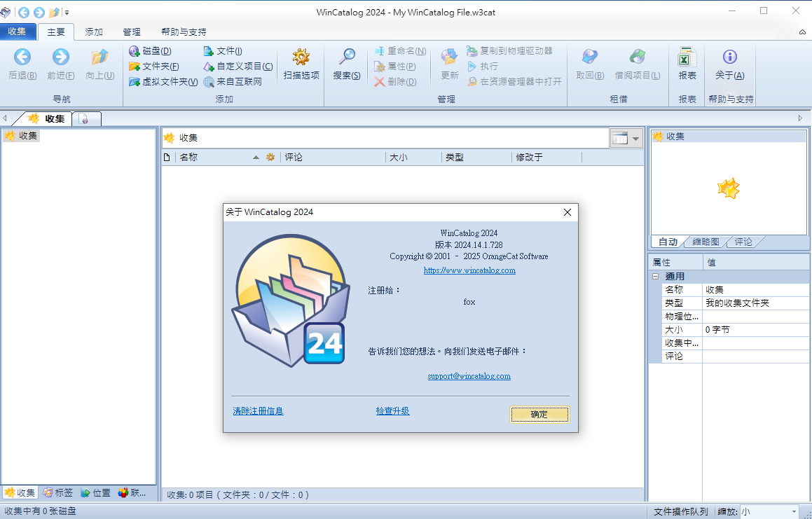This screenshot has height=519, width=812.
Task: Open the 收集 ribbon tab
Action: pos(17,32)
